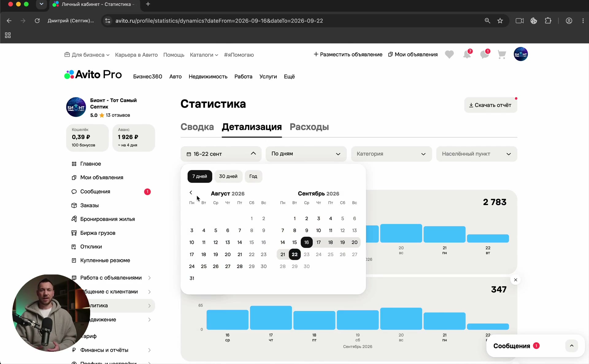Open the browser extensions puzzle icon

pos(548,21)
